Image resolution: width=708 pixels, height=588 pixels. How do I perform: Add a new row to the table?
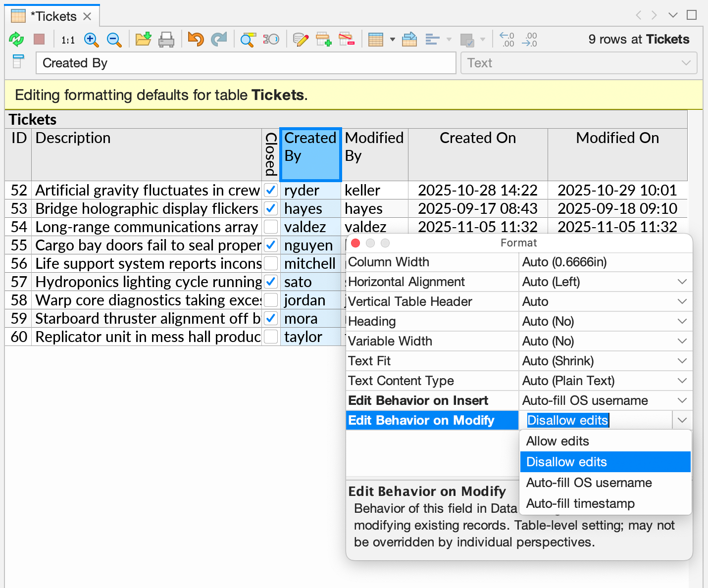tap(324, 39)
